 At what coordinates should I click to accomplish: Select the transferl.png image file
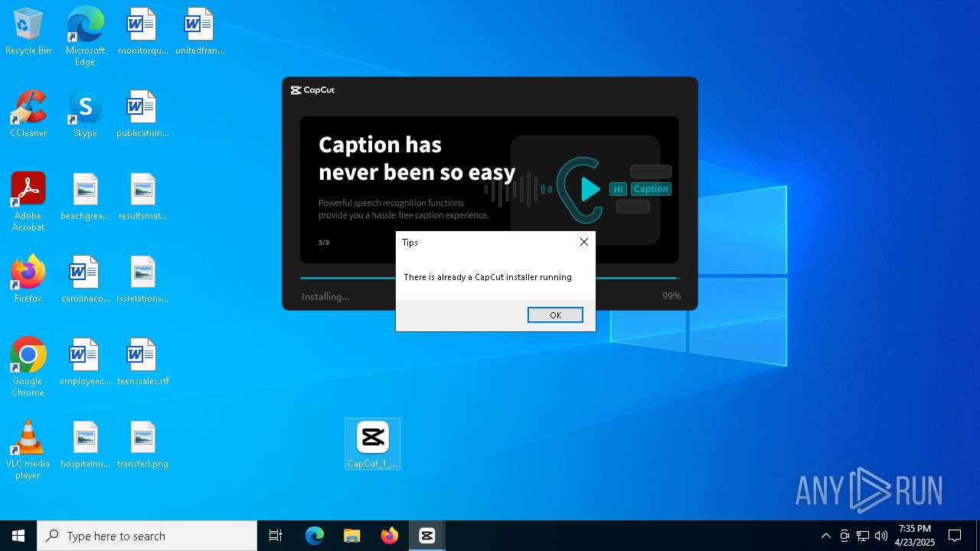click(142, 445)
